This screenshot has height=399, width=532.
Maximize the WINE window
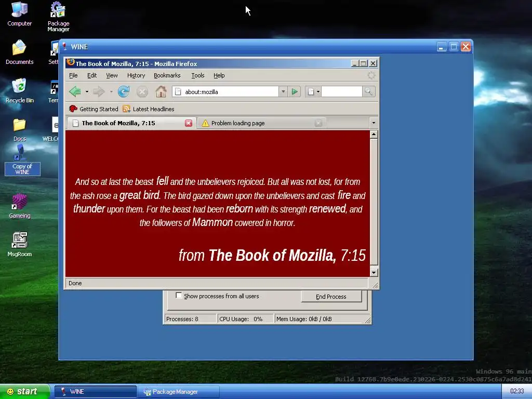[454, 46]
